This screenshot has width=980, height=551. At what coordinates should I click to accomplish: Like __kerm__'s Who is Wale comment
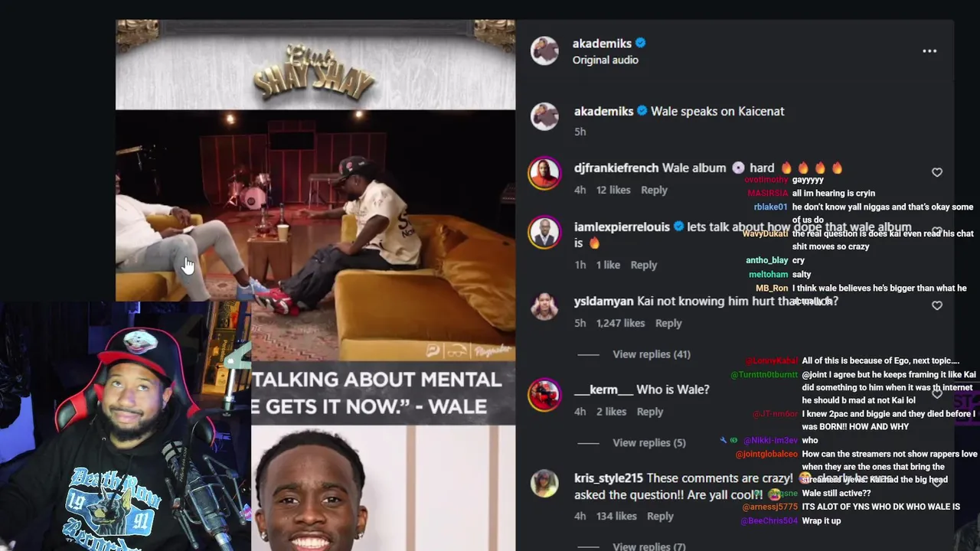tap(937, 394)
